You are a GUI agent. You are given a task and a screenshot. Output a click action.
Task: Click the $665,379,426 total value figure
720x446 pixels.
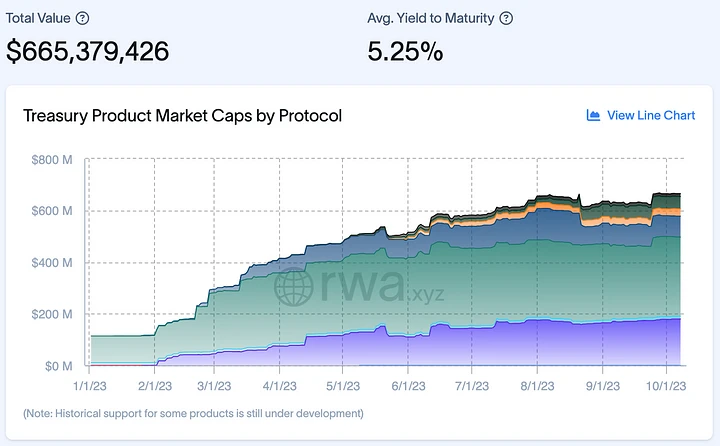pos(88,51)
